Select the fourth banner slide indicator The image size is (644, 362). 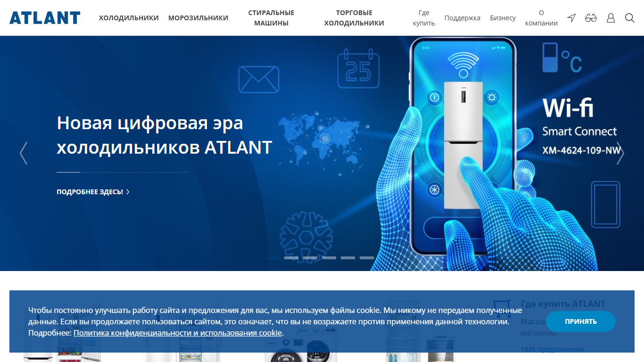tap(329, 258)
